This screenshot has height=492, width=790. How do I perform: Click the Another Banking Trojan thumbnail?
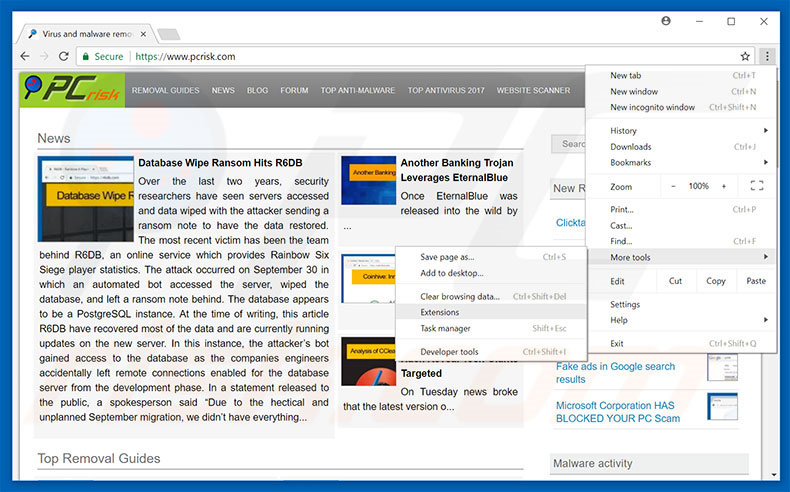(x=368, y=180)
